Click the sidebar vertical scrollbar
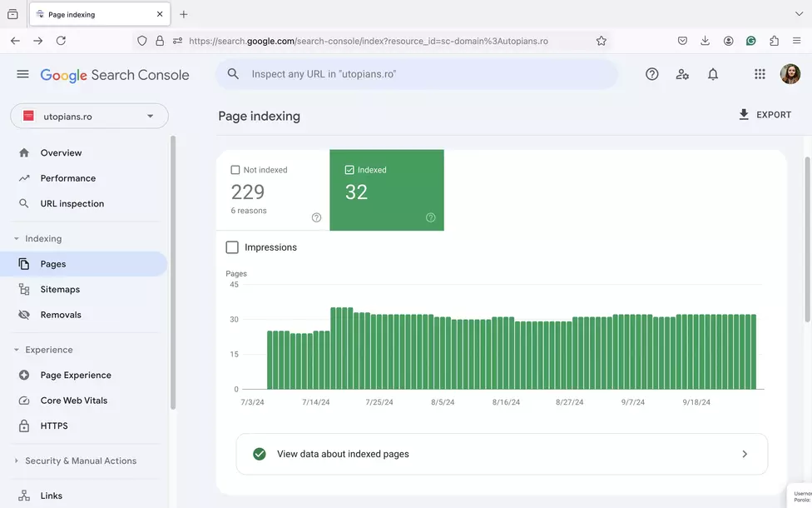This screenshot has width=812, height=508. (x=173, y=272)
